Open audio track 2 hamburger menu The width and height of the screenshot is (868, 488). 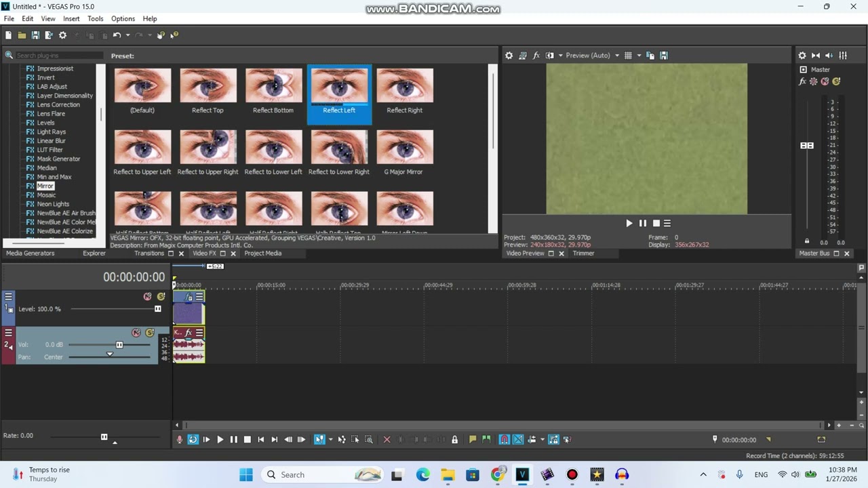(x=9, y=333)
